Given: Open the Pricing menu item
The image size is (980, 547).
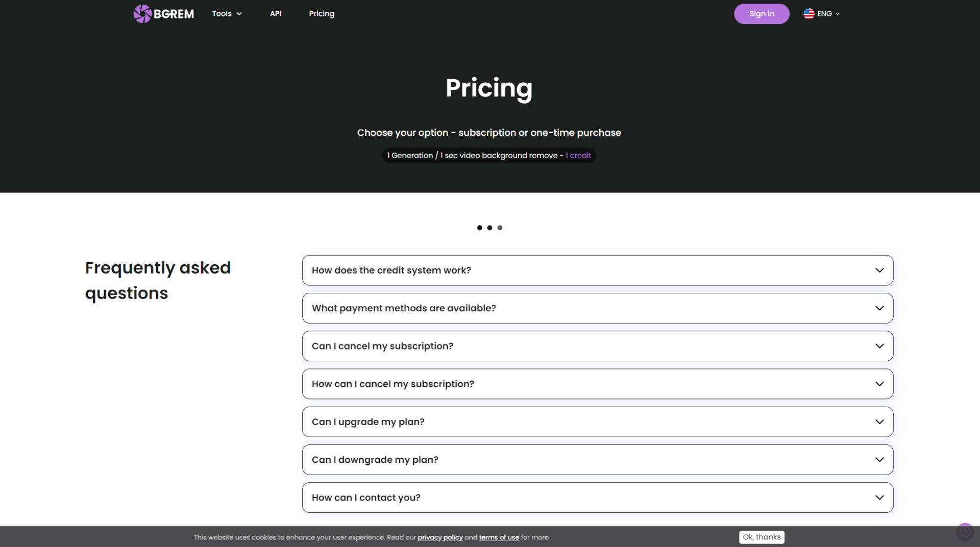Looking at the screenshot, I should (322, 14).
